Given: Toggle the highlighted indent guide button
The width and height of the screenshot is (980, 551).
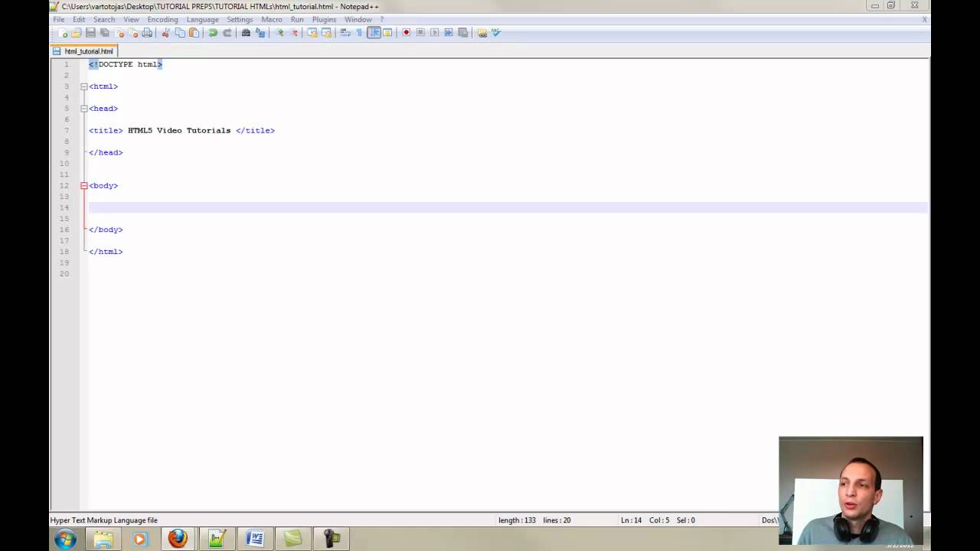Looking at the screenshot, I should [374, 33].
